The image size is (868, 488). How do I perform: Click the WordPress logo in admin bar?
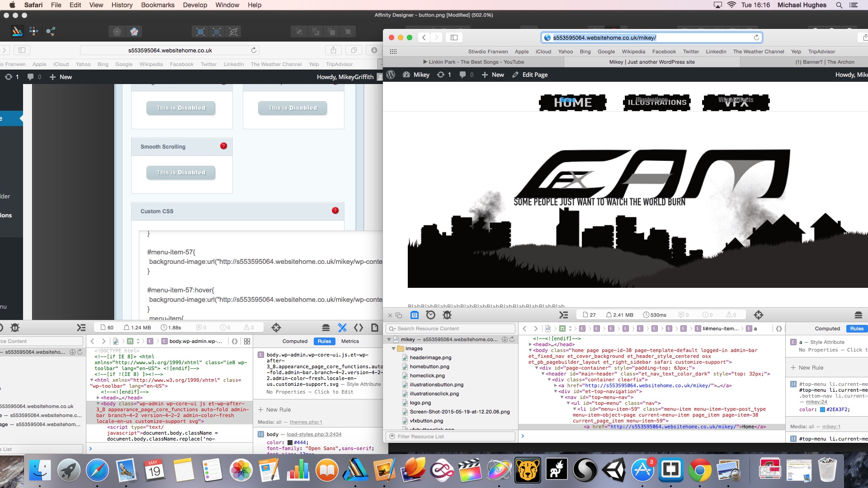pyautogui.click(x=391, y=75)
